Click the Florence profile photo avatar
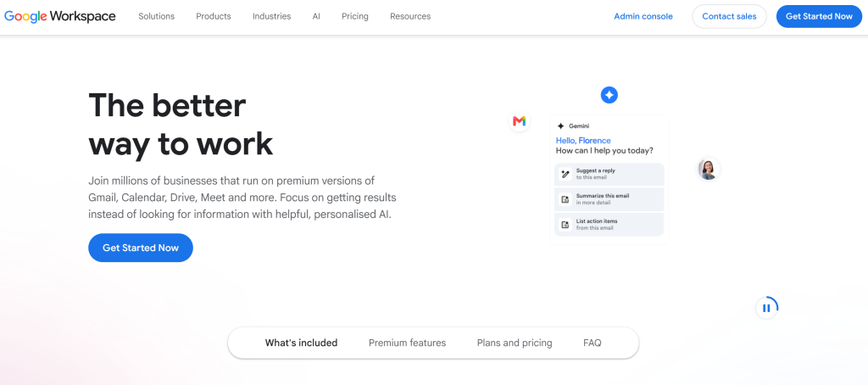This screenshot has height=385, width=868. (x=708, y=169)
